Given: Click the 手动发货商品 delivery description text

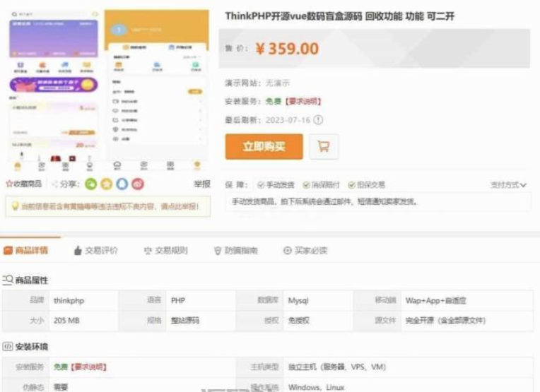Looking at the screenshot, I should point(324,201).
